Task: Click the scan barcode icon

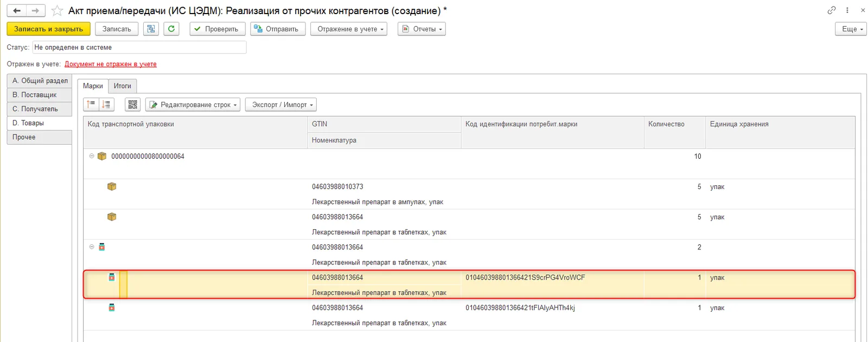Action: pos(132,105)
